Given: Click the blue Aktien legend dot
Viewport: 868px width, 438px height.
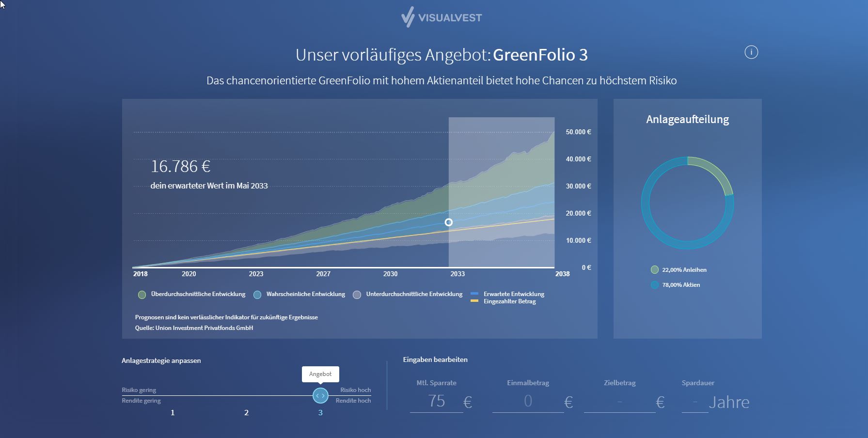Looking at the screenshot, I should pyautogui.click(x=655, y=285).
